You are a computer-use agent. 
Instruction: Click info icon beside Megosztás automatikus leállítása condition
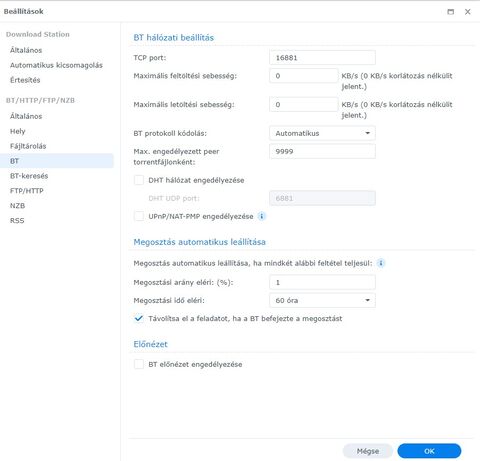coord(381,263)
